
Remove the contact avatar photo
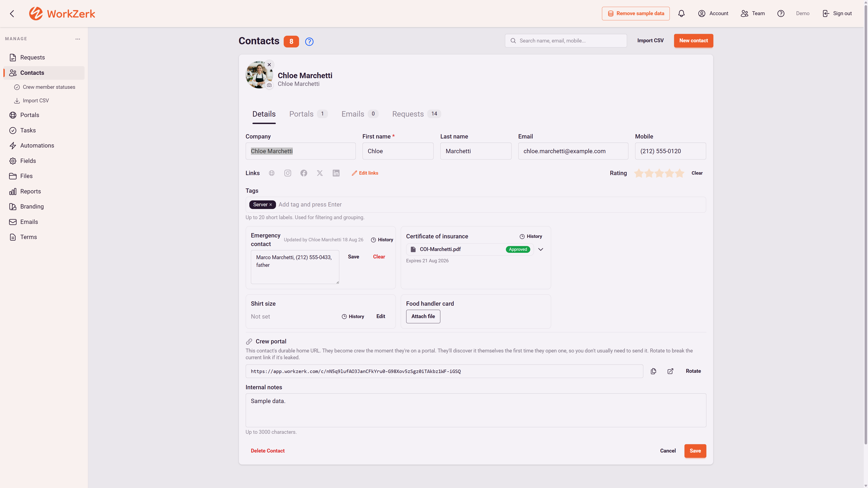pos(269,65)
